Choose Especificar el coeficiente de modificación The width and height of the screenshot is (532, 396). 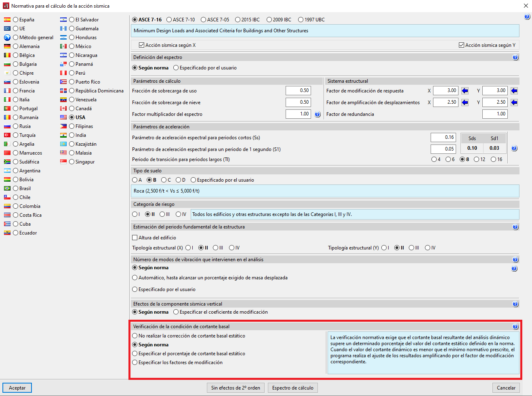(176, 312)
